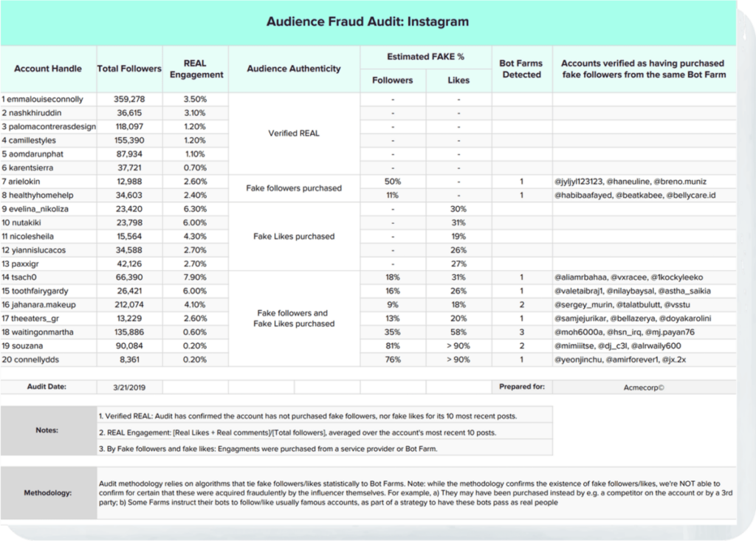Image resolution: width=756 pixels, height=541 pixels.
Task: Click the 'Methodology:' label cell
Action: [x=48, y=493]
